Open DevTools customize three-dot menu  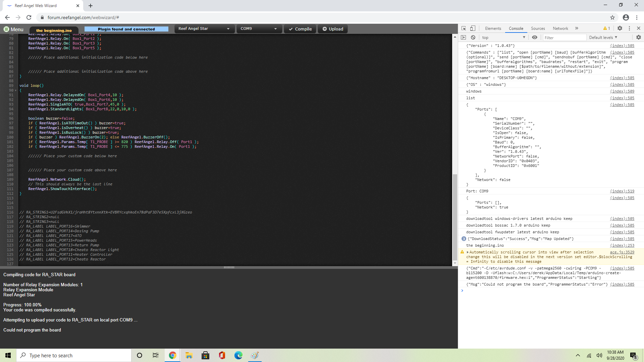click(629, 28)
